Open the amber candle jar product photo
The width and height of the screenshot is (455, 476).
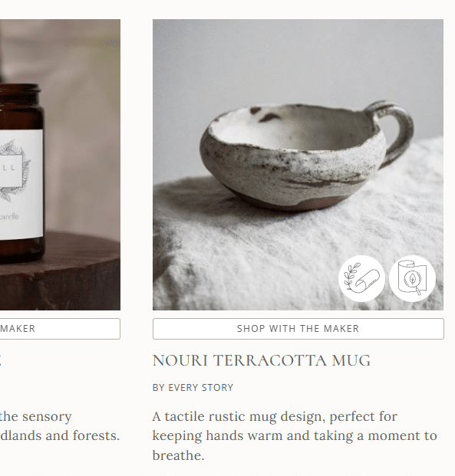click(x=60, y=165)
